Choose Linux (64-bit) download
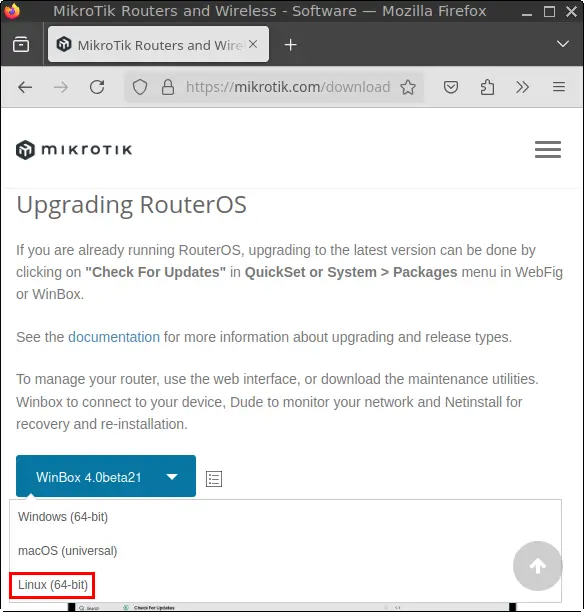 53,585
